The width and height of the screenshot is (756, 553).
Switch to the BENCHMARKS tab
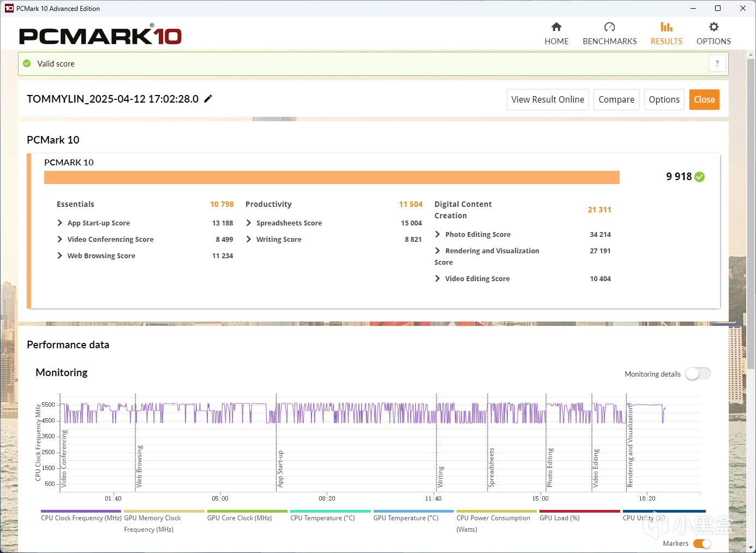[x=610, y=34]
